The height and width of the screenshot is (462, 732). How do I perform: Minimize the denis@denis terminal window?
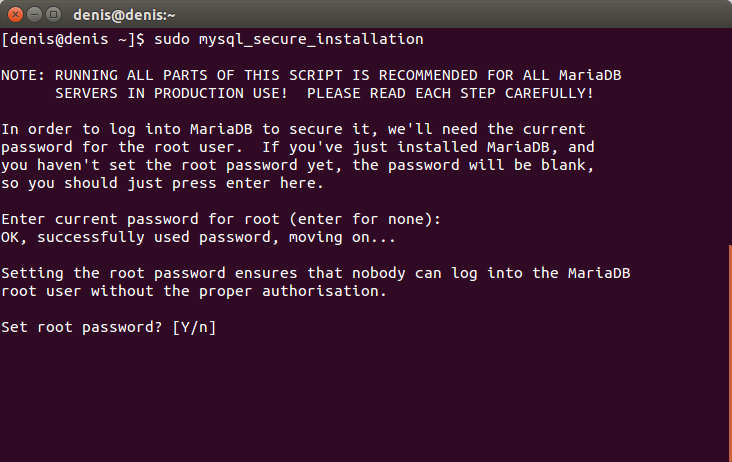tap(35, 15)
